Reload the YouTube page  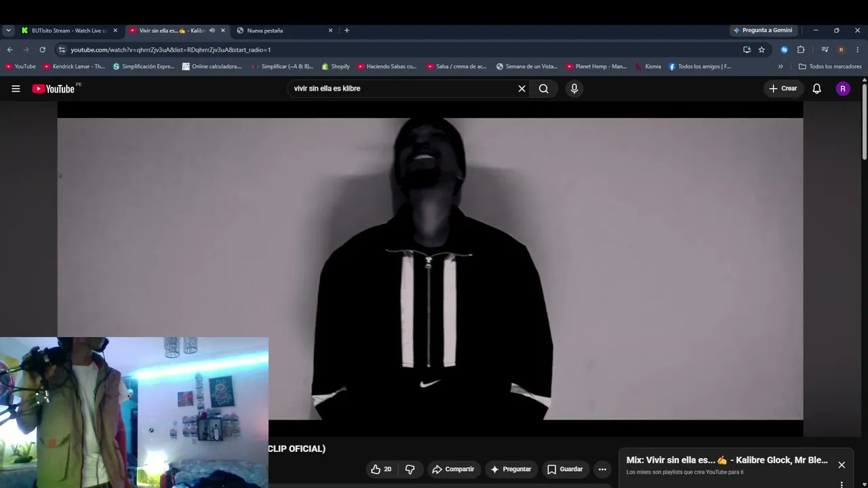[42, 49]
